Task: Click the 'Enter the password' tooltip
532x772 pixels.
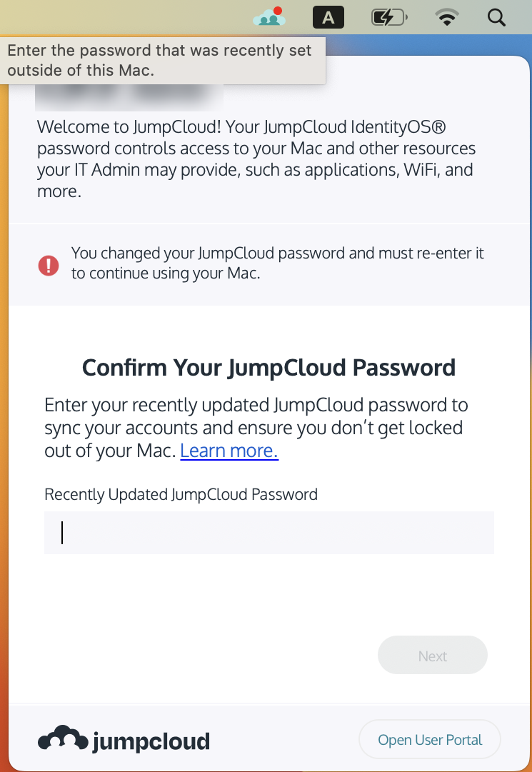Action: pos(161,61)
